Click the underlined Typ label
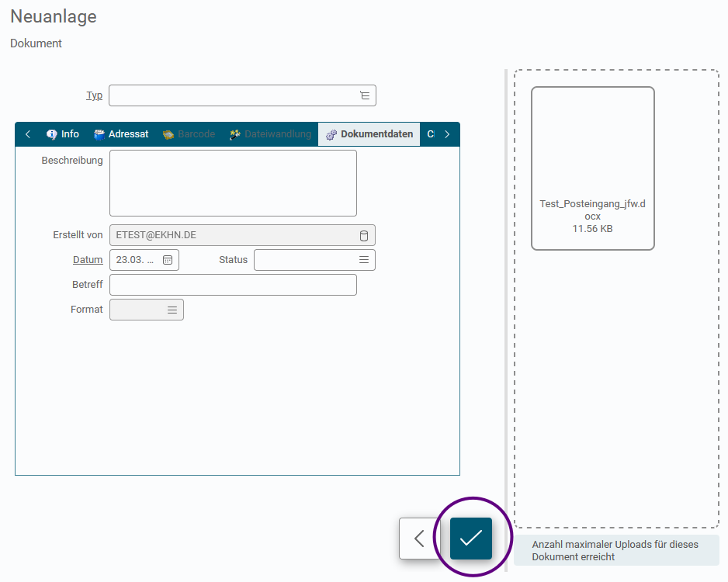728x582 pixels. 94,95
